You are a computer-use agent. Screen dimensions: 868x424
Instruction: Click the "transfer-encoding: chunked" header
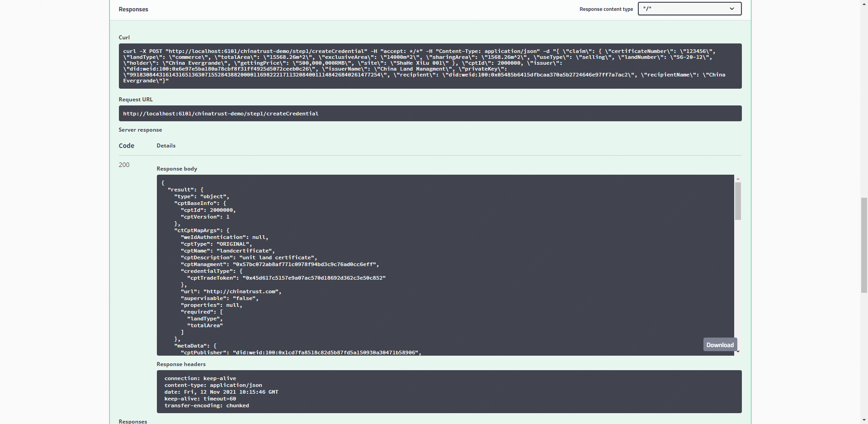(207, 405)
